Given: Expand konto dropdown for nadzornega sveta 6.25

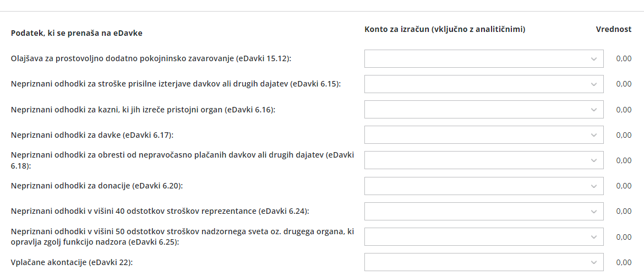Looking at the screenshot, I should click(484, 237).
